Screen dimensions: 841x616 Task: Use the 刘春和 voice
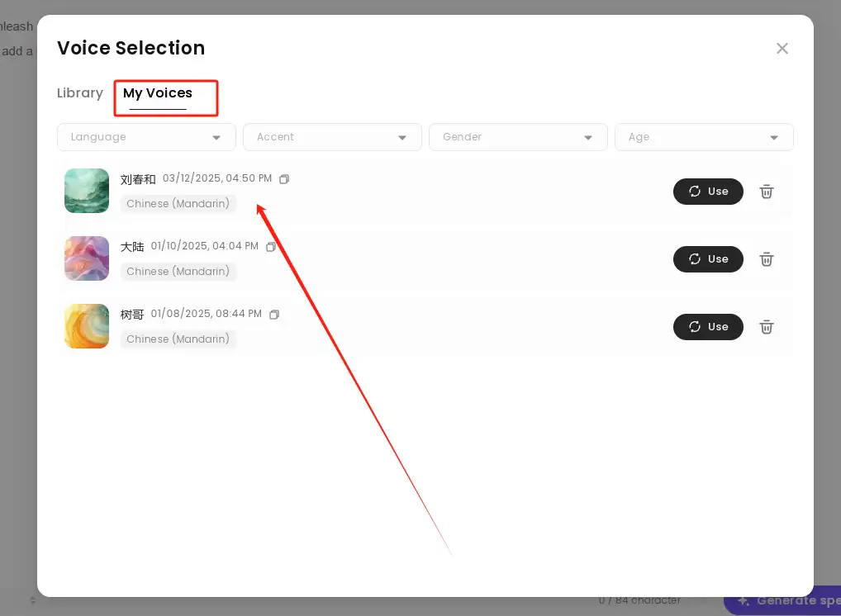pyautogui.click(x=708, y=192)
